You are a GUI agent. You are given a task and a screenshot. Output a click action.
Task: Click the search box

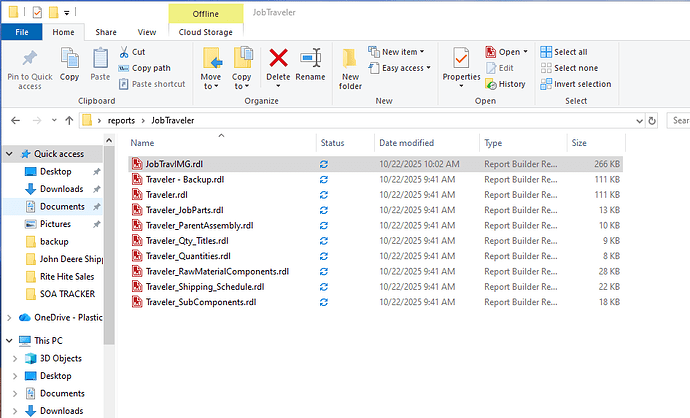coord(679,121)
